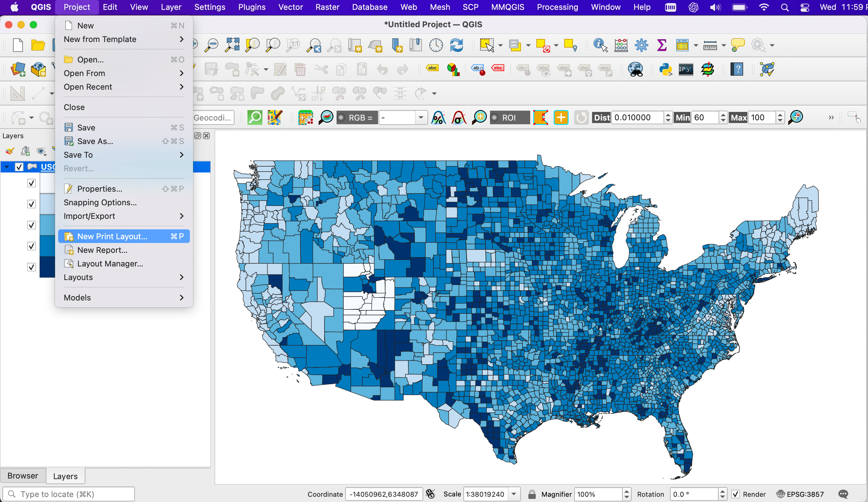868x502 pixels.
Task: Click the Python Console icon
Action: (x=665, y=69)
